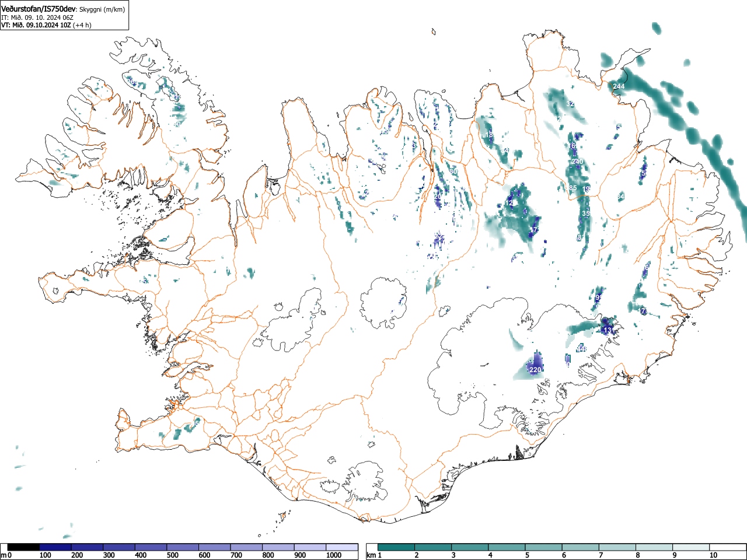Click the '1000' tick label on the metre legend
Viewport: 747px width, 560px height.
pyautogui.click(x=334, y=555)
